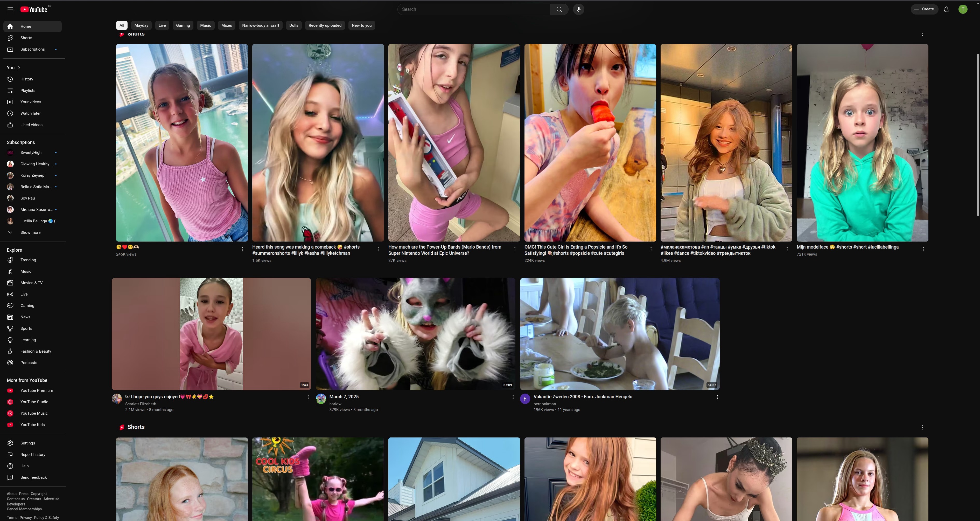Expand Show more subscriptions
This screenshot has height=521, width=980.
pyautogui.click(x=32, y=232)
